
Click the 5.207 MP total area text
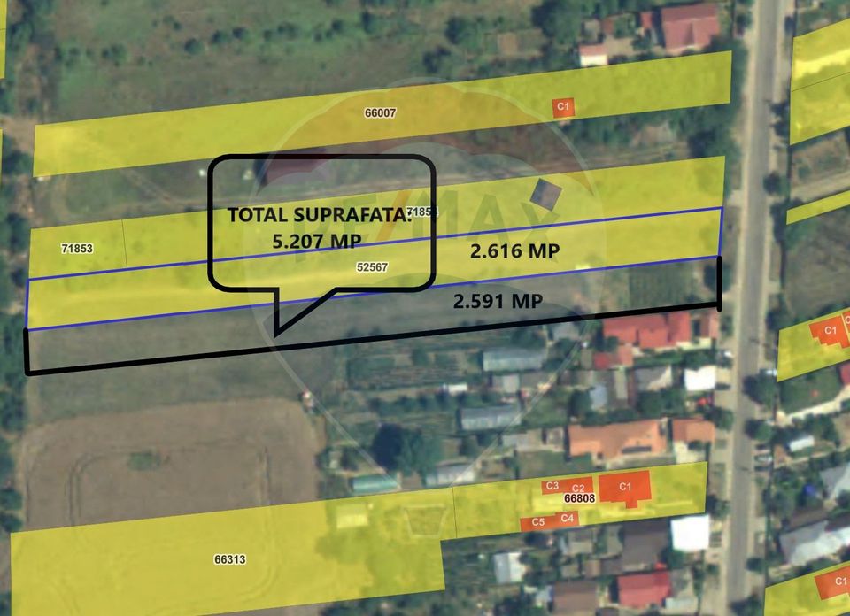coord(316,239)
